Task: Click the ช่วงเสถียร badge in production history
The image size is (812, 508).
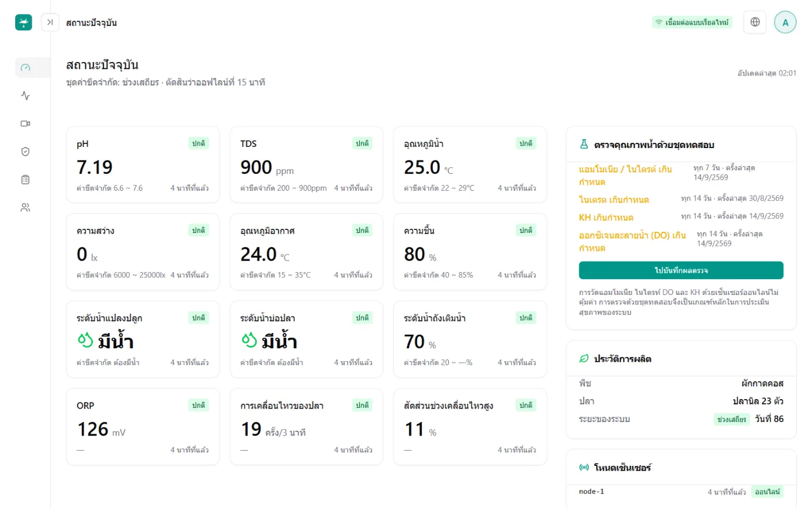Action: (732, 419)
